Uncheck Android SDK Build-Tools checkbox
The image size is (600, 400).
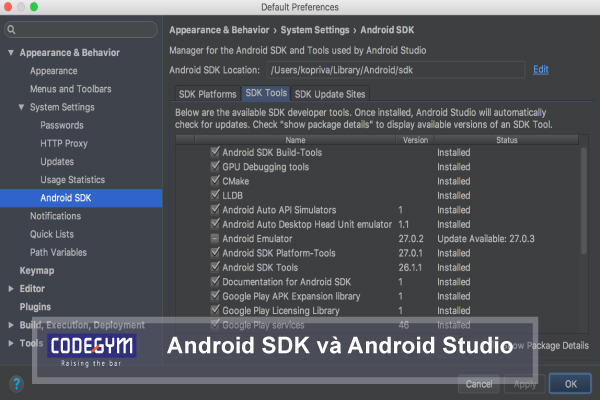pos(215,152)
